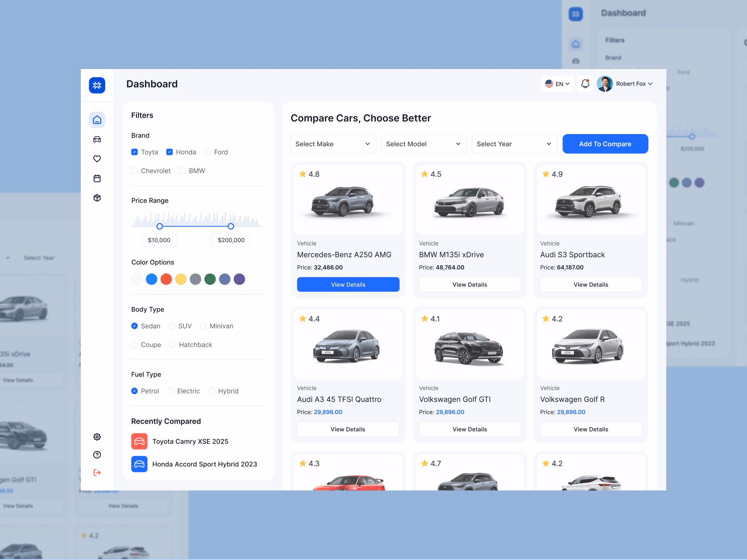The height and width of the screenshot is (560, 747).
Task: Click the 4.9 star on Audi S3 card
Action: pos(546,174)
